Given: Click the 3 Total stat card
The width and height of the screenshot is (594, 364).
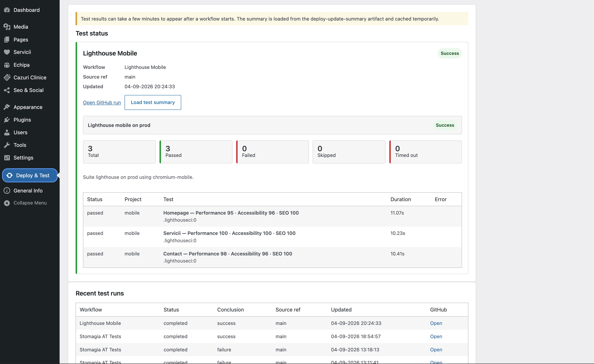Looking at the screenshot, I should tap(119, 152).
